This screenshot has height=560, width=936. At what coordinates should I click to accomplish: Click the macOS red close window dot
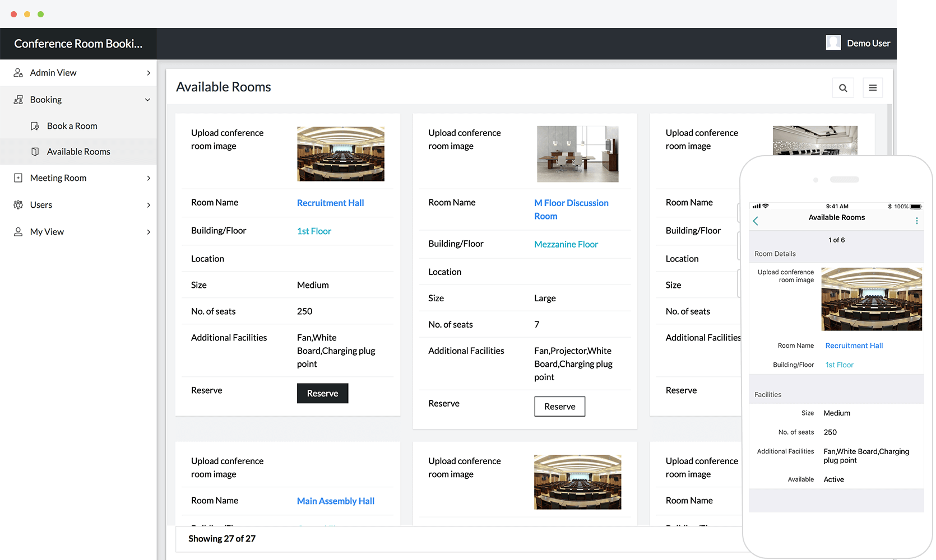[13, 14]
